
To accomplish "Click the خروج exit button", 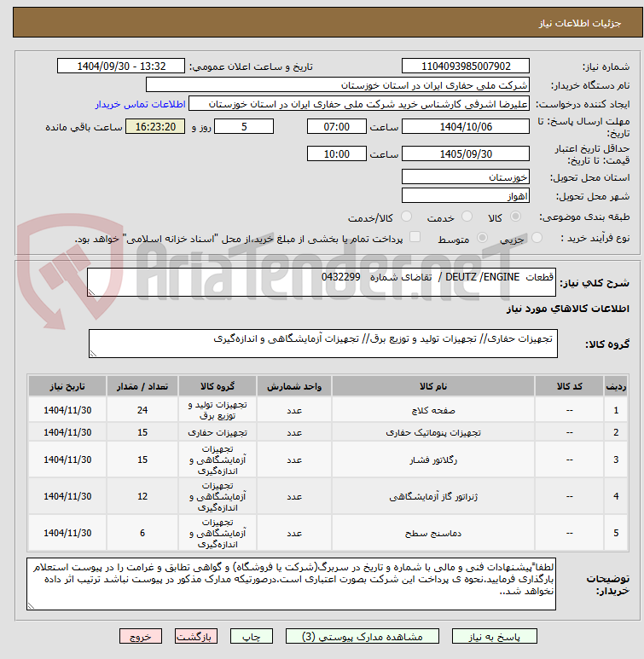I will click(141, 636).
